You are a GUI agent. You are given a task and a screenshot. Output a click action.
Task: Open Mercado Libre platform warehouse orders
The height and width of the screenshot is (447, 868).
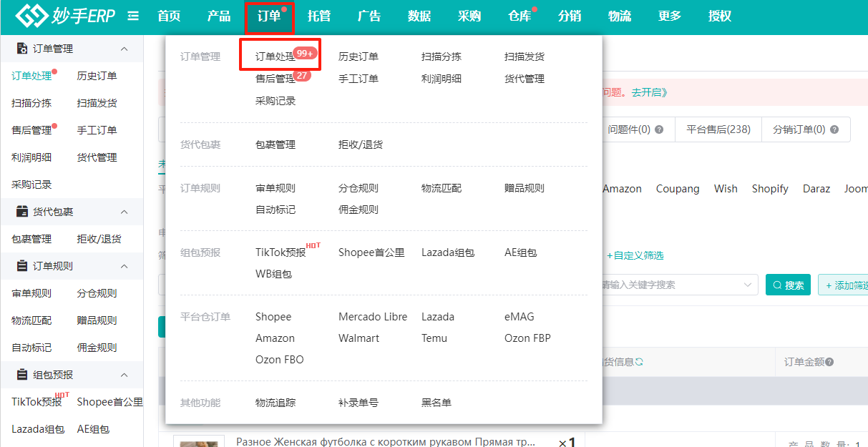coord(373,317)
